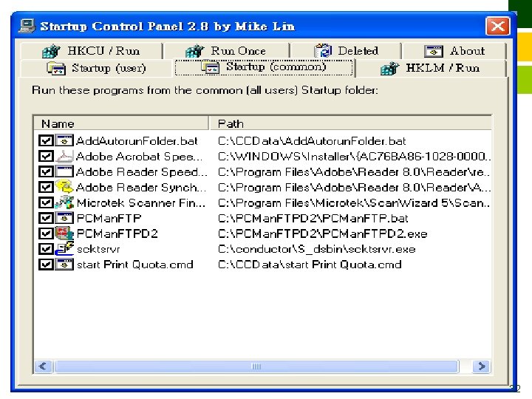Click the window icon on About tab
Viewport: 532px width, 399px height.
433,51
